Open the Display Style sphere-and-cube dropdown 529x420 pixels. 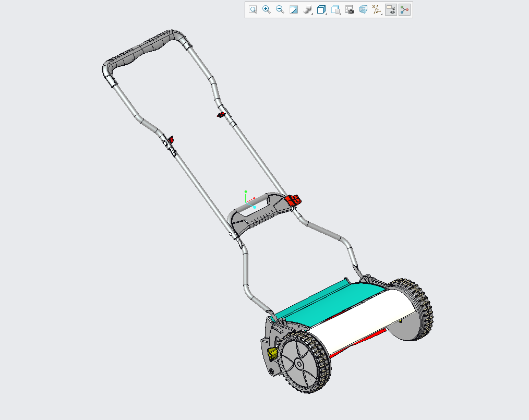pyautogui.click(x=308, y=10)
